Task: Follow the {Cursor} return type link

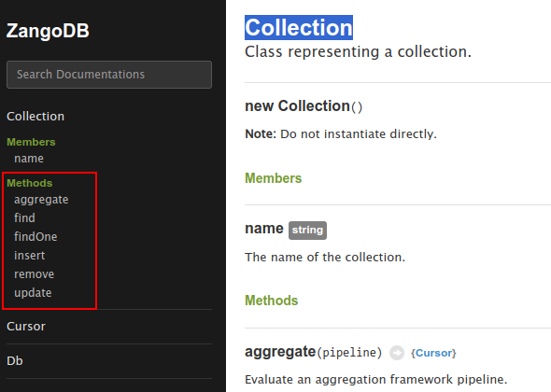Action: (x=433, y=353)
